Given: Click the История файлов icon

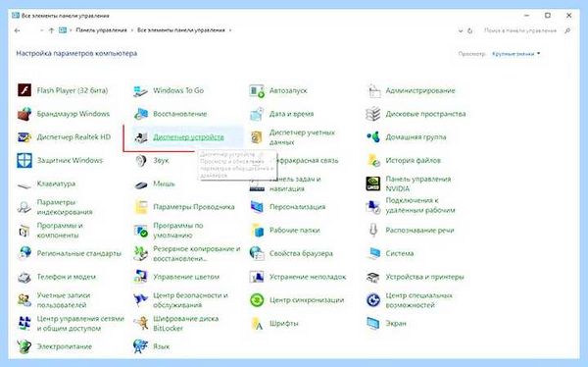Looking at the screenshot, I should click(373, 160).
